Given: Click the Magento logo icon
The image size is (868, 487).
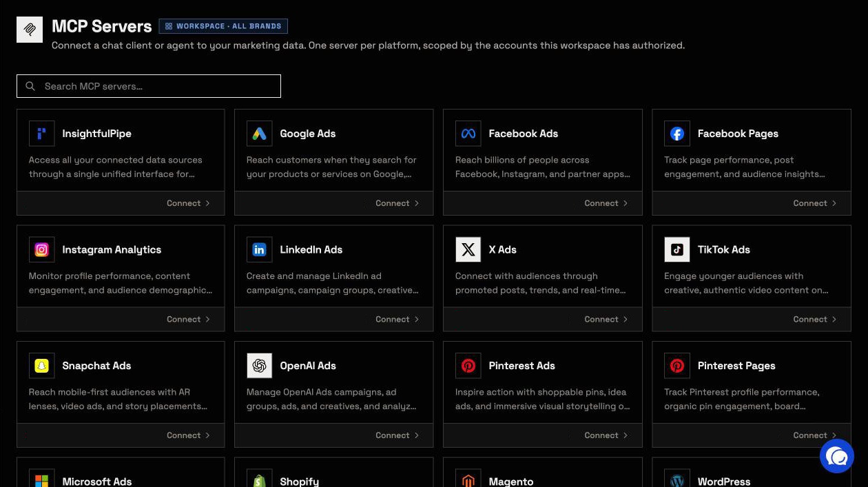Looking at the screenshot, I should [468, 480].
